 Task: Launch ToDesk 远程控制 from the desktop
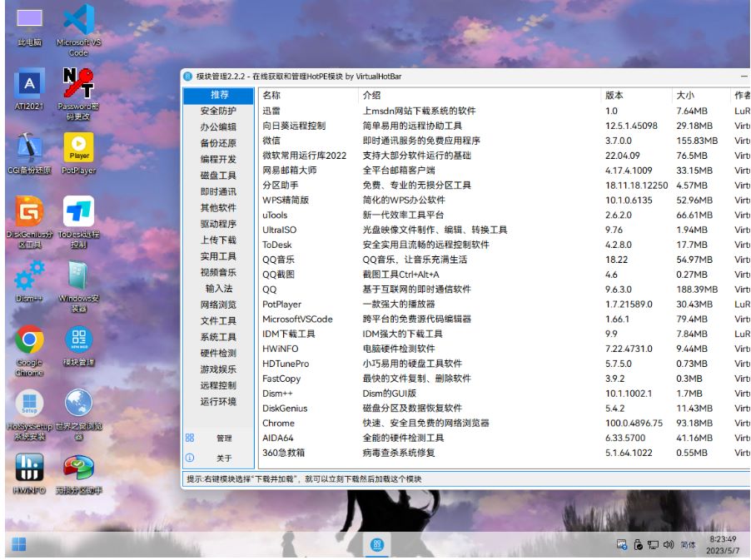(77, 211)
